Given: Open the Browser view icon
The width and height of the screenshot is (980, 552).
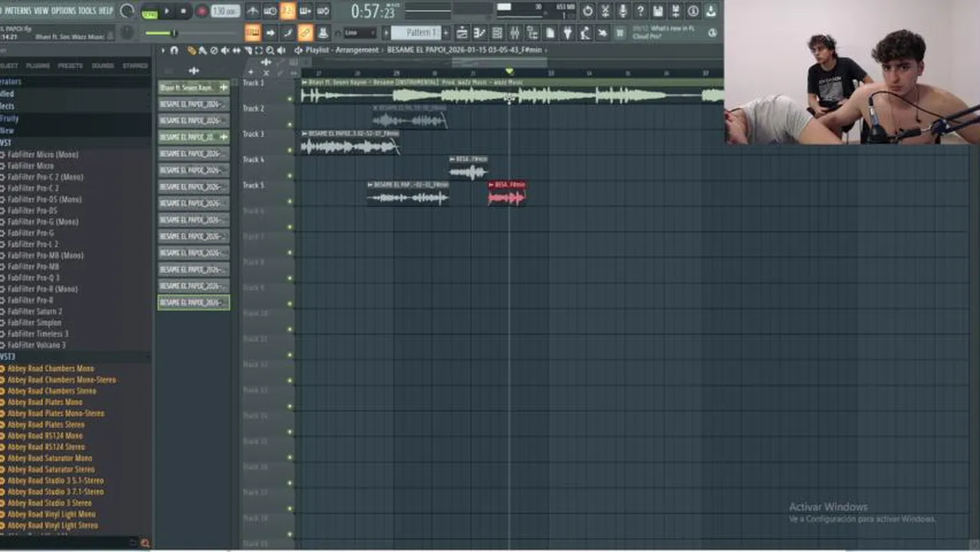Looking at the screenshot, I should click(x=532, y=33).
